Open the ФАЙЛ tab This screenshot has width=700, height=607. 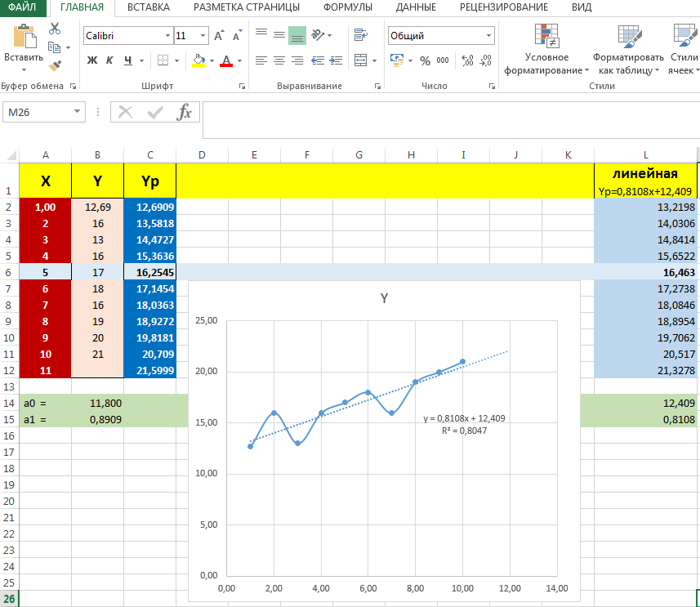coord(22,7)
